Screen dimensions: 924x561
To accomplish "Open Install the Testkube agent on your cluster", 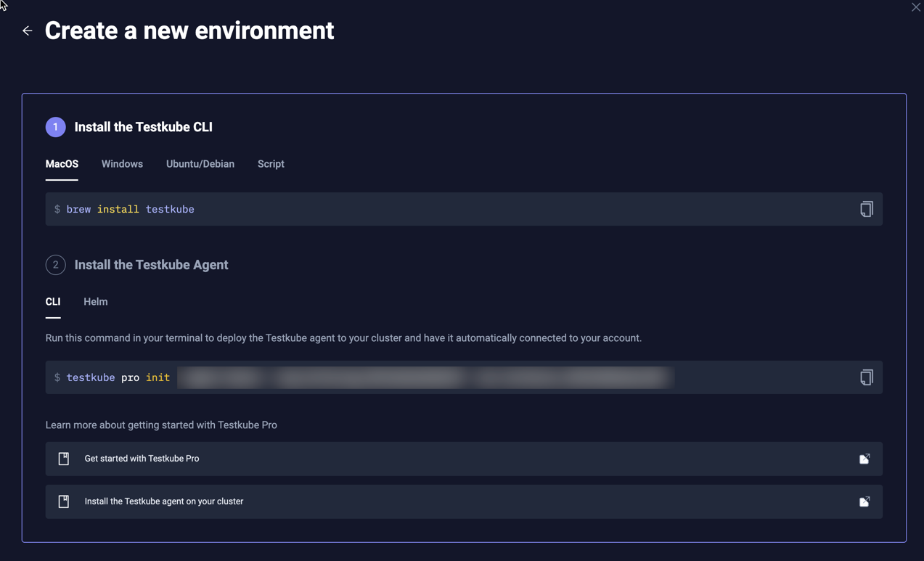I will pos(164,501).
